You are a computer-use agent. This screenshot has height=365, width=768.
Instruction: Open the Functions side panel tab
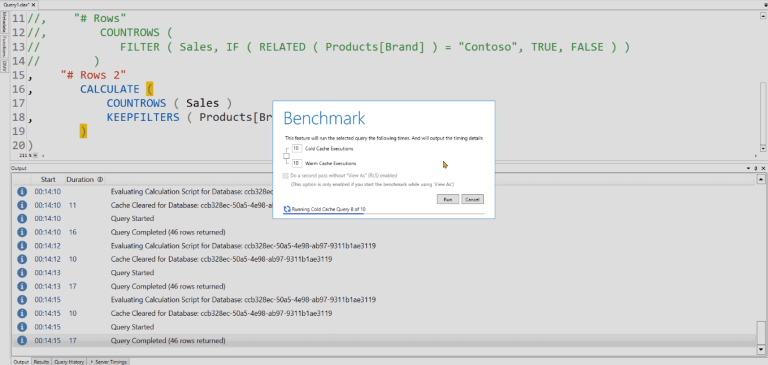coord(4,46)
